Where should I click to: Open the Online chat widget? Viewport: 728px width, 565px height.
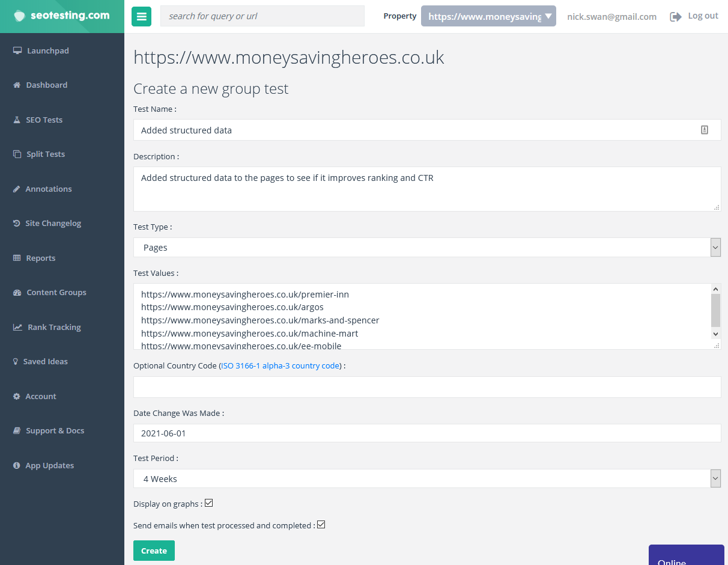(x=687, y=555)
